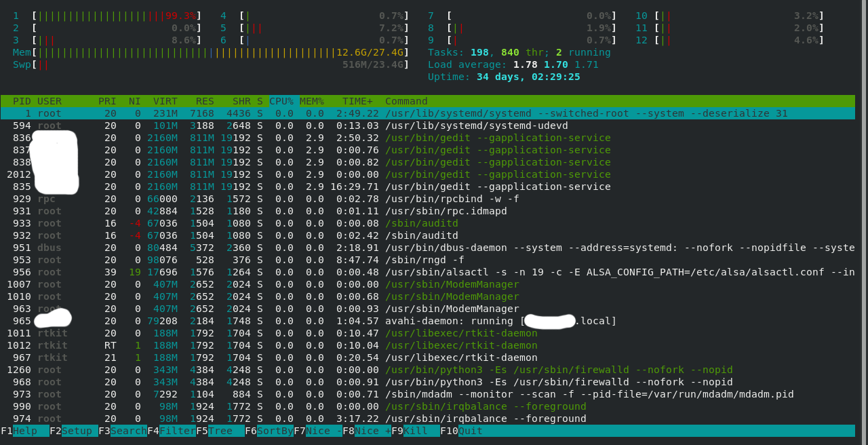Viewport: 868px width, 445px height.
Task: Click F9 Kill in the function bar
Action: (416, 431)
